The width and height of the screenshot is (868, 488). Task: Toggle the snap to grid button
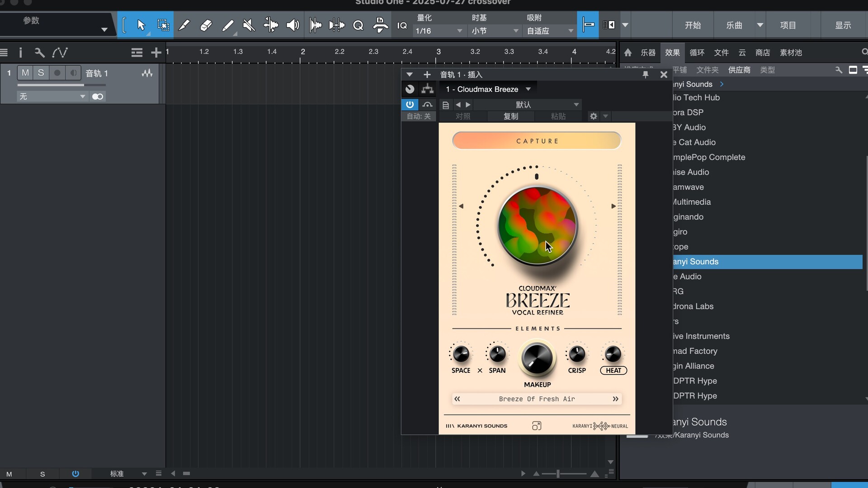point(588,25)
